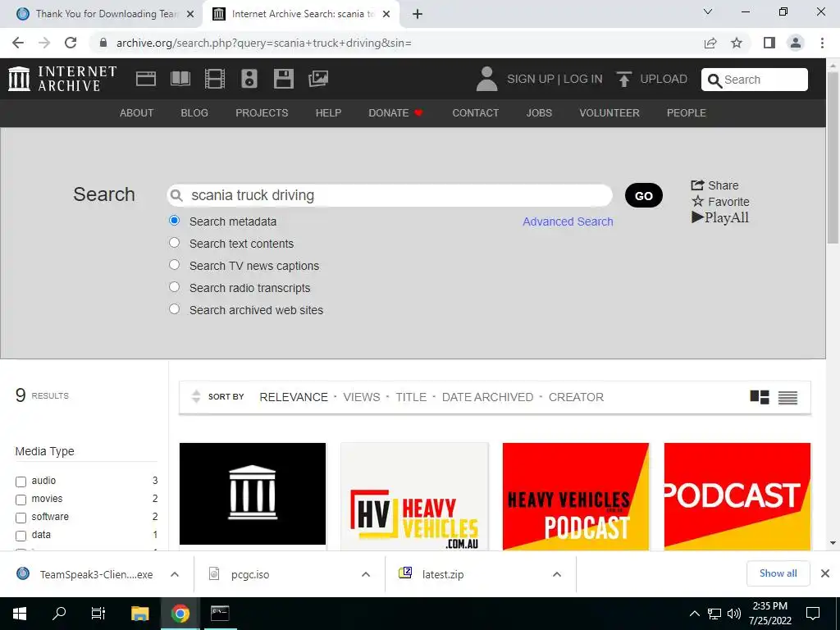This screenshot has width=840, height=630.
Task: Click into the scania truck driving search field
Action: tap(390, 195)
